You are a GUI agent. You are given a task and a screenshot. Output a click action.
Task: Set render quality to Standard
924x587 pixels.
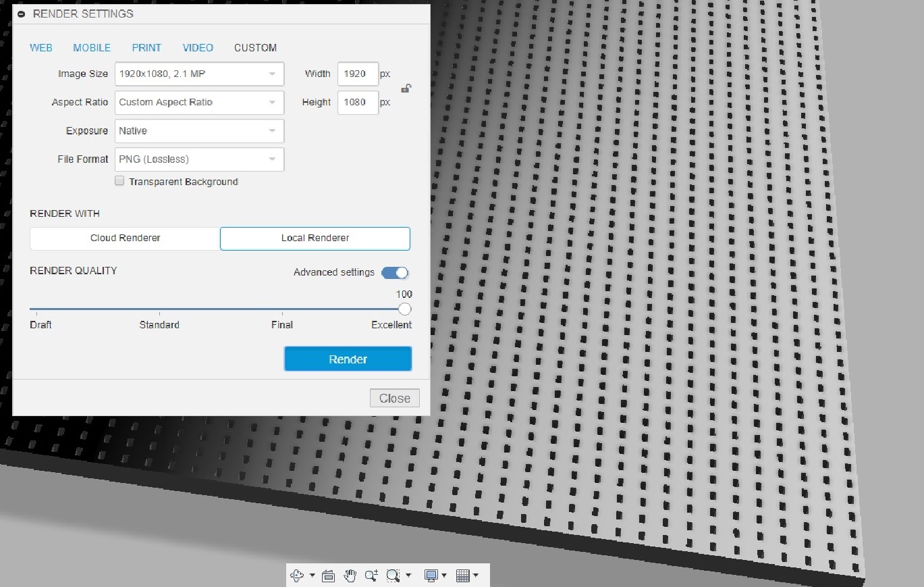point(159,325)
